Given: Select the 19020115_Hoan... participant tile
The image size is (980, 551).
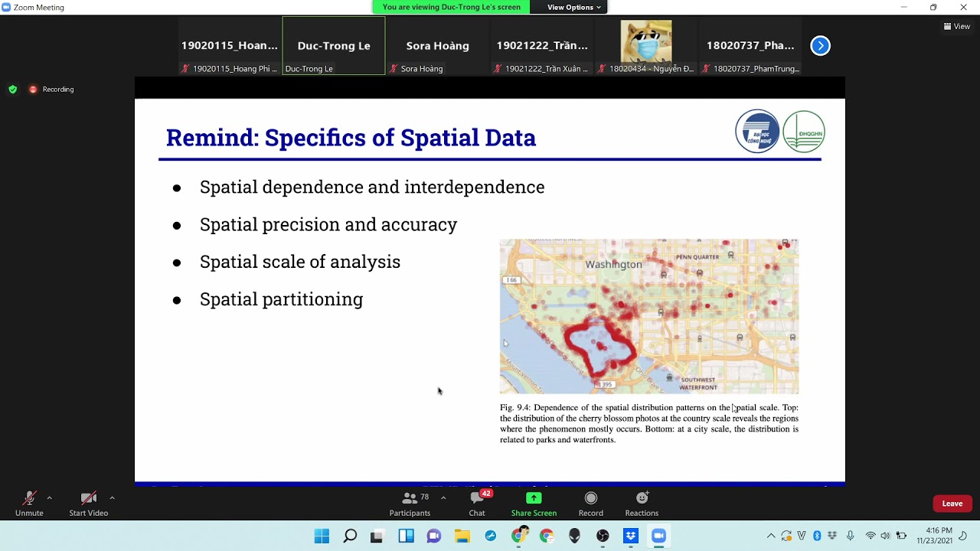Looking at the screenshot, I should [x=230, y=46].
